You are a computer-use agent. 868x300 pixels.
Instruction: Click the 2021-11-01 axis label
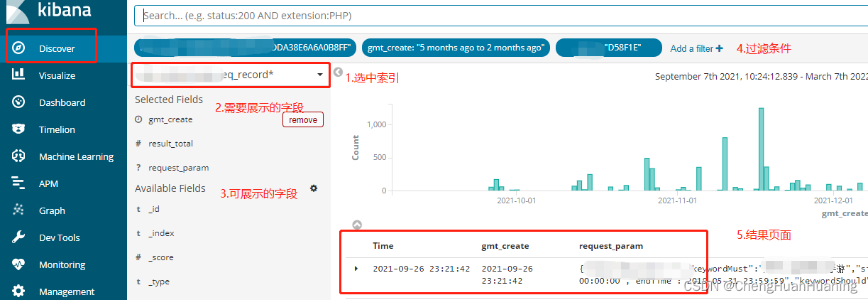point(678,200)
